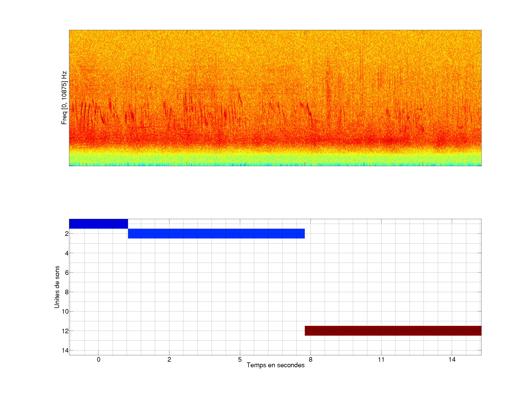Click the y-axis tick label 8

pyautogui.click(x=67, y=292)
